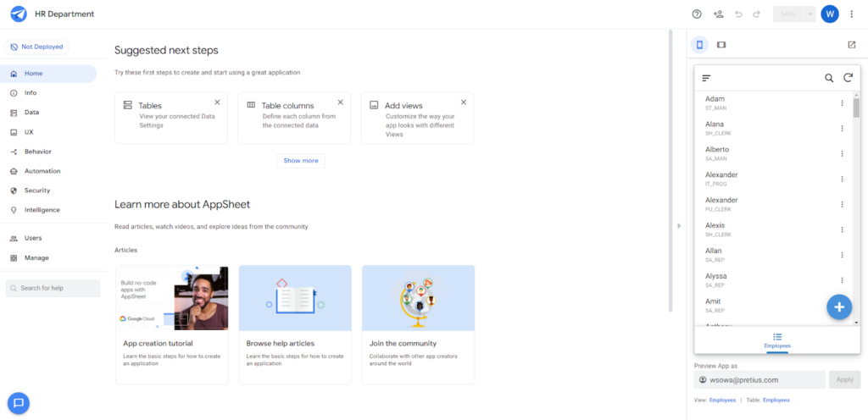
Task: Open the Employees table link
Action: click(776, 401)
